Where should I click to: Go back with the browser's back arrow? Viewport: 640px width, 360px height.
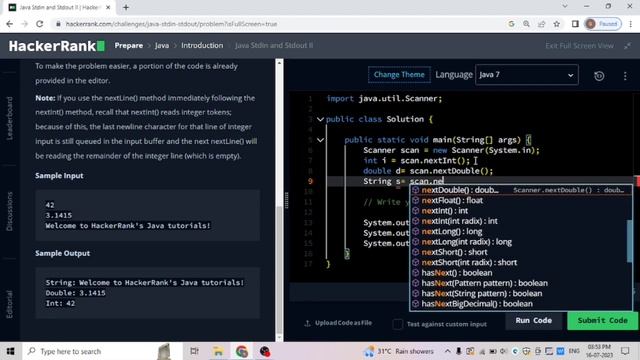9,24
